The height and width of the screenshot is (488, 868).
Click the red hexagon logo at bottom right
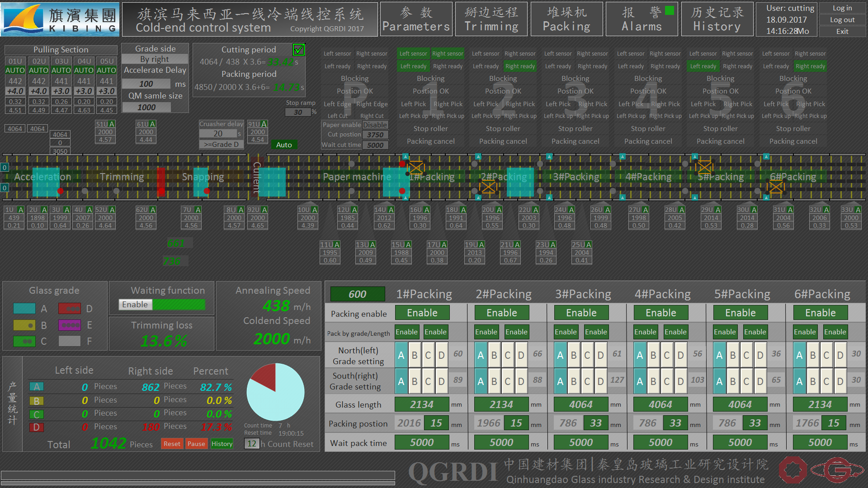coord(793,470)
